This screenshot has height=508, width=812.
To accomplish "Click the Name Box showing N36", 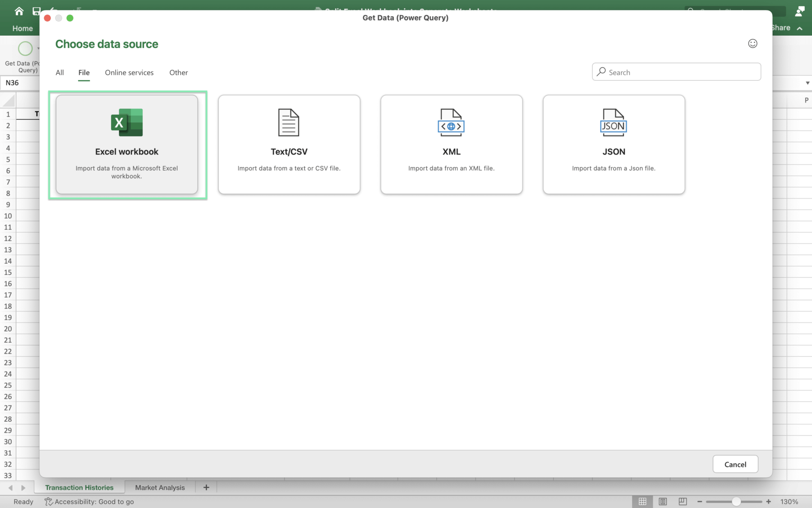I will pyautogui.click(x=20, y=83).
